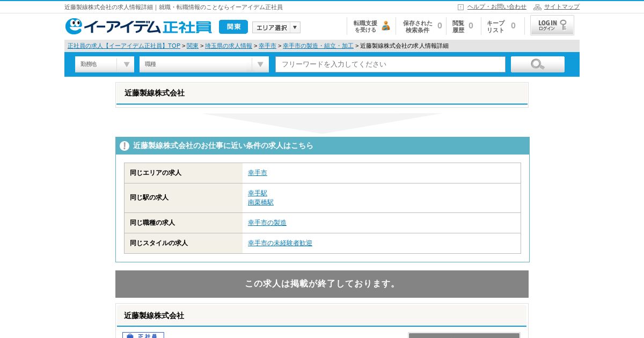Click 幸手市の製造 link

267,223
